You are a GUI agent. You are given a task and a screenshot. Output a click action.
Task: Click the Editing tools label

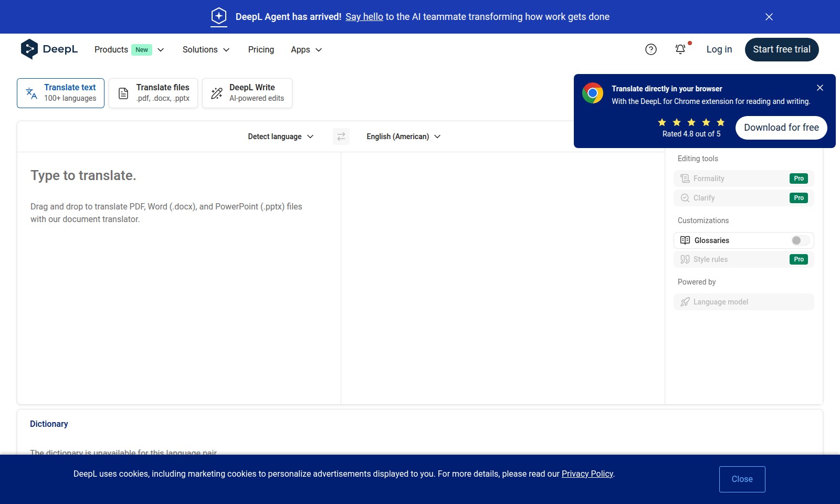point(698,159)
